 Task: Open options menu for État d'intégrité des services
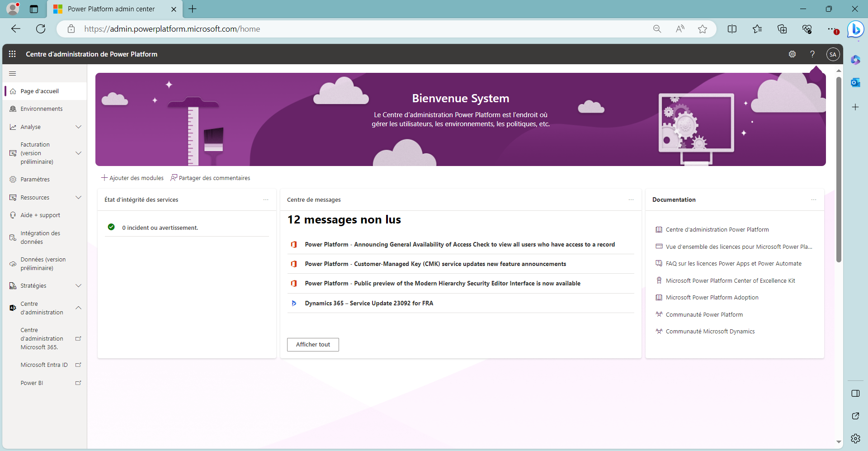pos(266,199)
